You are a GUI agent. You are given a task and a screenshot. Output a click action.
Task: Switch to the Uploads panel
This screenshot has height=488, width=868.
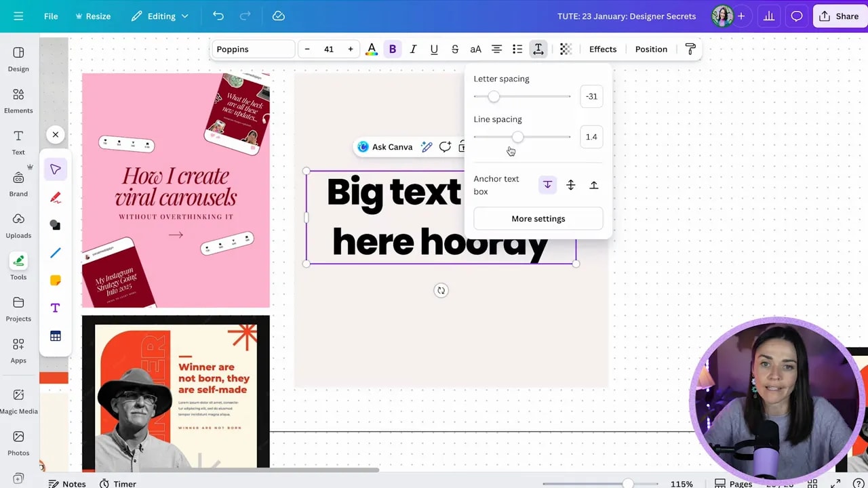pos(18,224)
